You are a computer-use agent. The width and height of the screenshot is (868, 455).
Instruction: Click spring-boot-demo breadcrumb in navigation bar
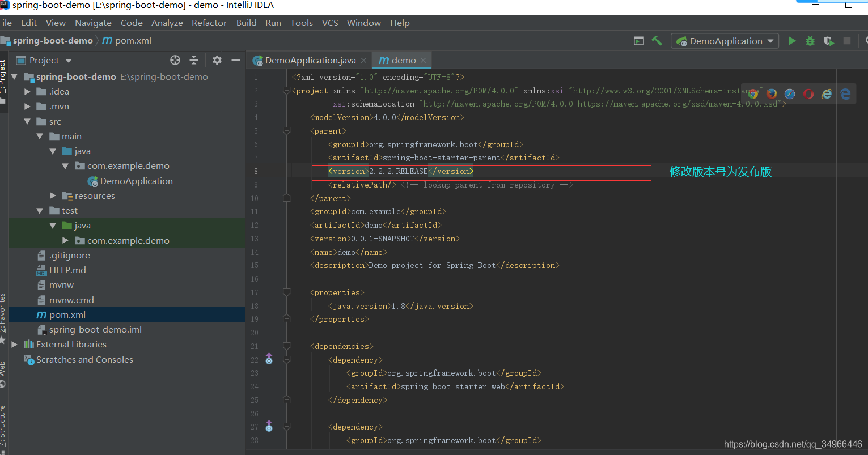click(53, 41)
